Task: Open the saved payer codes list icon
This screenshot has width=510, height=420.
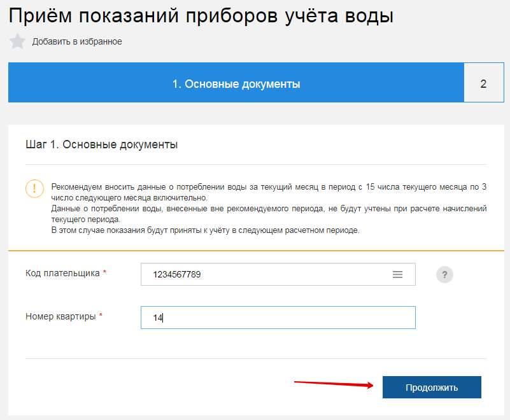Action: coord(397,275)
